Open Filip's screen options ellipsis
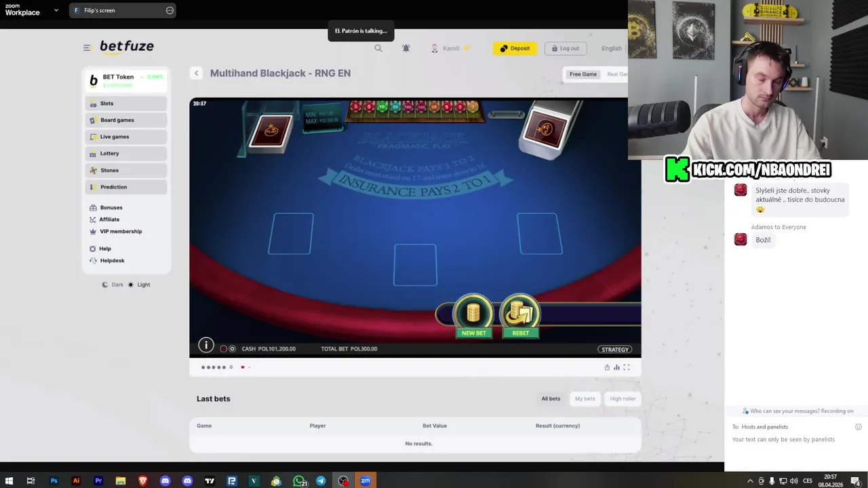Viewport: 868px width, 488px height. pyautogui.click(x=170, y=10)
